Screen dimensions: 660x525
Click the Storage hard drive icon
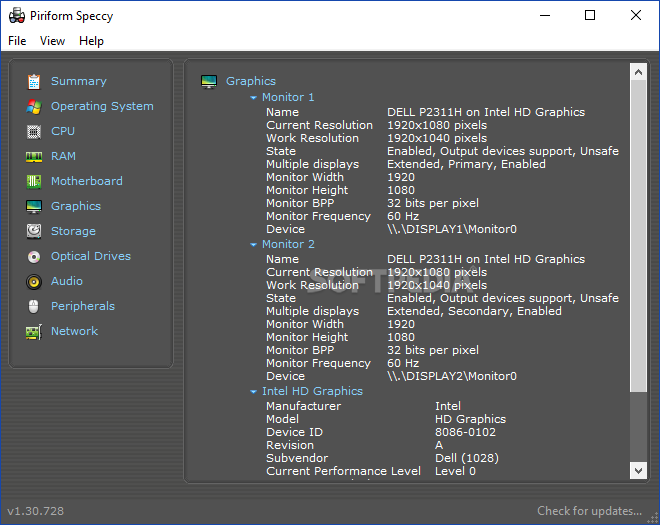[34, 232]
